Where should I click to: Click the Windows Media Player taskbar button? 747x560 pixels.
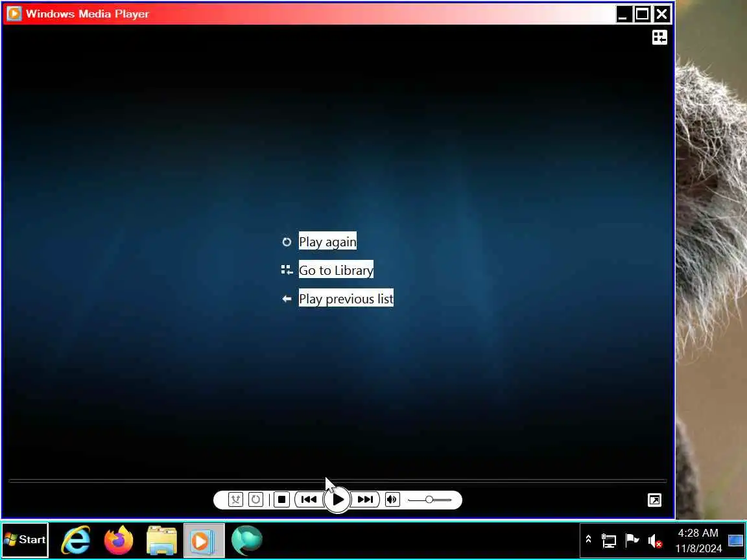[204, 540]
